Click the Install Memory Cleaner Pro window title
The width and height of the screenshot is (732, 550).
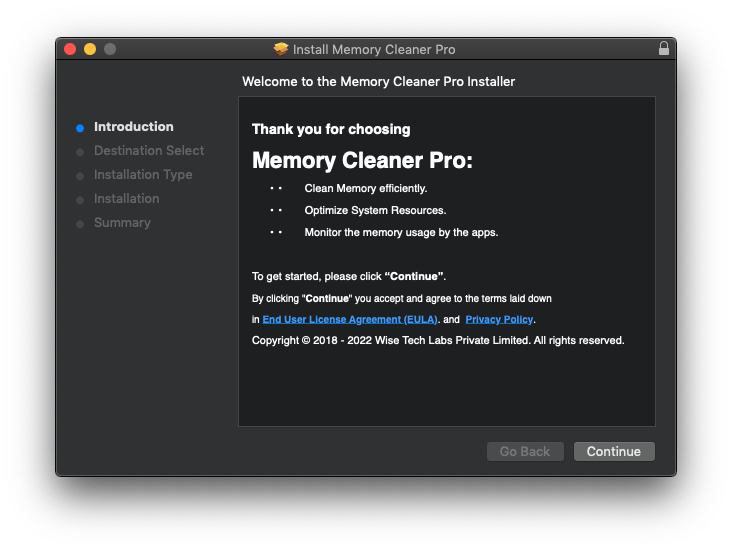pos(374,49)
